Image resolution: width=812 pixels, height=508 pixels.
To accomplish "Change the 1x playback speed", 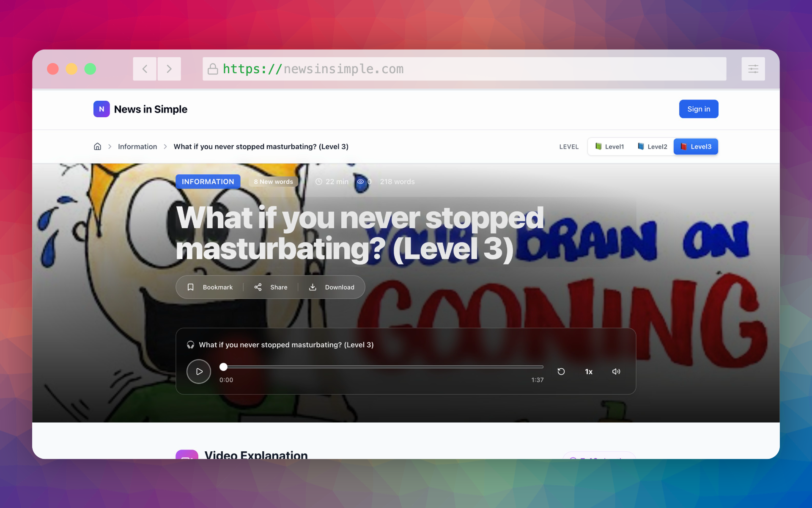I will pos(589,371).
